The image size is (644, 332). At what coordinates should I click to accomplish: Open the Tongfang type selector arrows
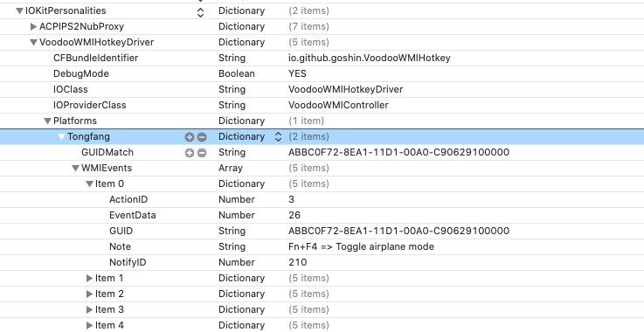278,137
